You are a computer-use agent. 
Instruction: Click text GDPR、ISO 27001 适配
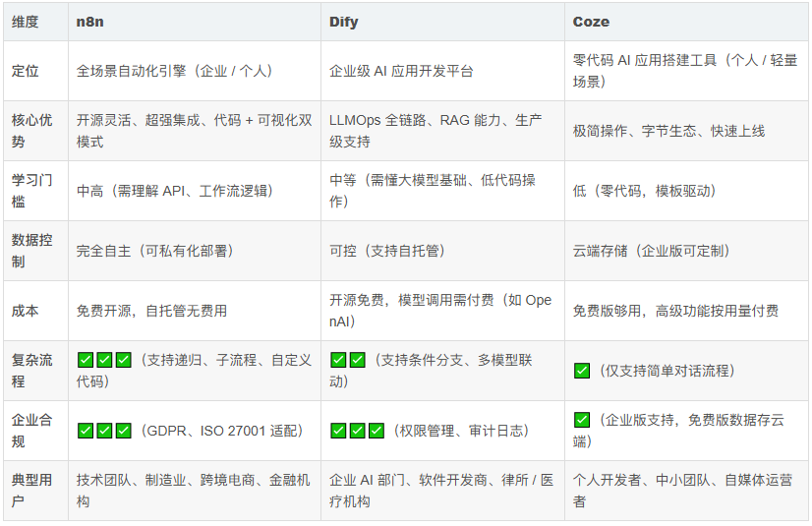[x=221, y=431]
